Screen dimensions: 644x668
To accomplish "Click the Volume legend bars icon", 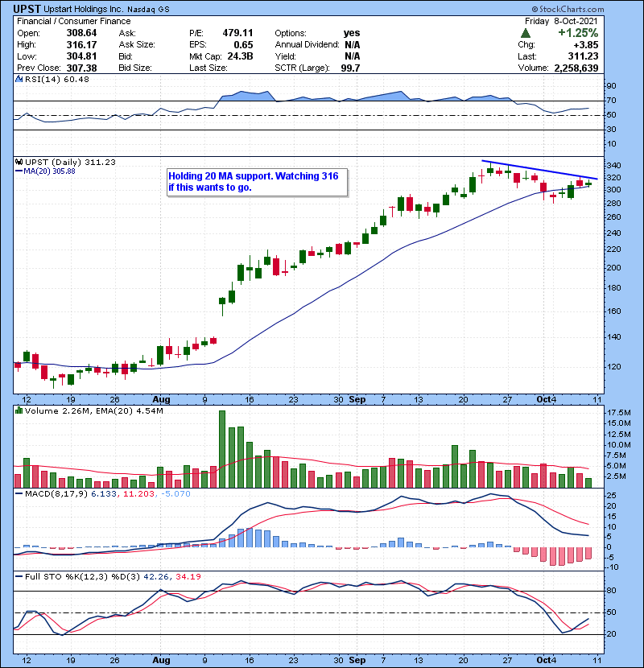I will coord(19,411).
